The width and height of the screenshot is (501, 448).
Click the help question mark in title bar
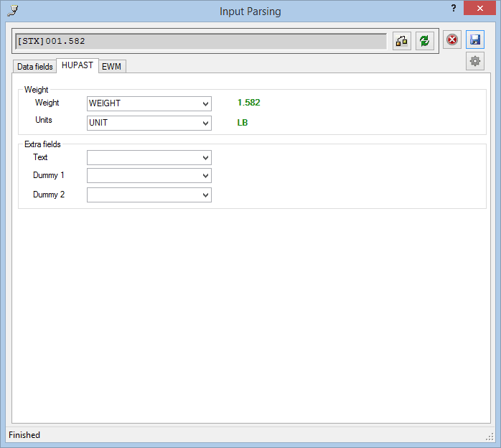tap(453, 9)
